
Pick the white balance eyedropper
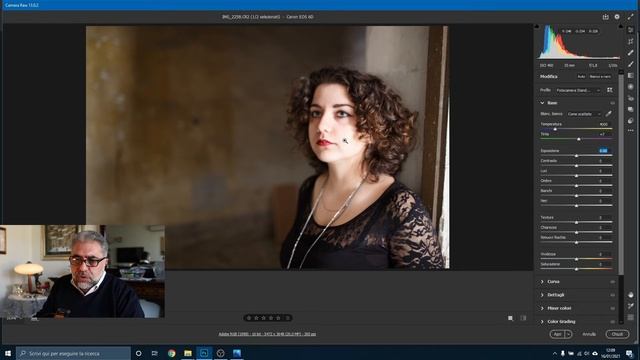(x=608, y=114)
